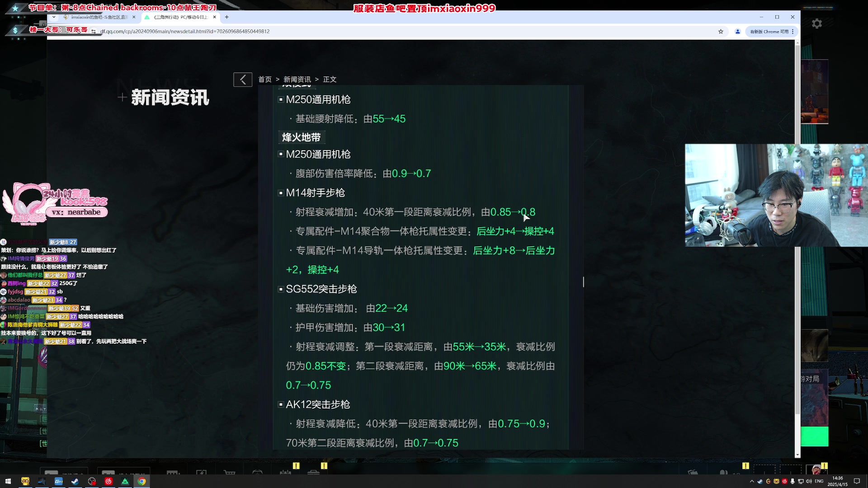Open Steam from the taskbar
The height and width of the screenshot is (488, 868).
click(75, 481)
